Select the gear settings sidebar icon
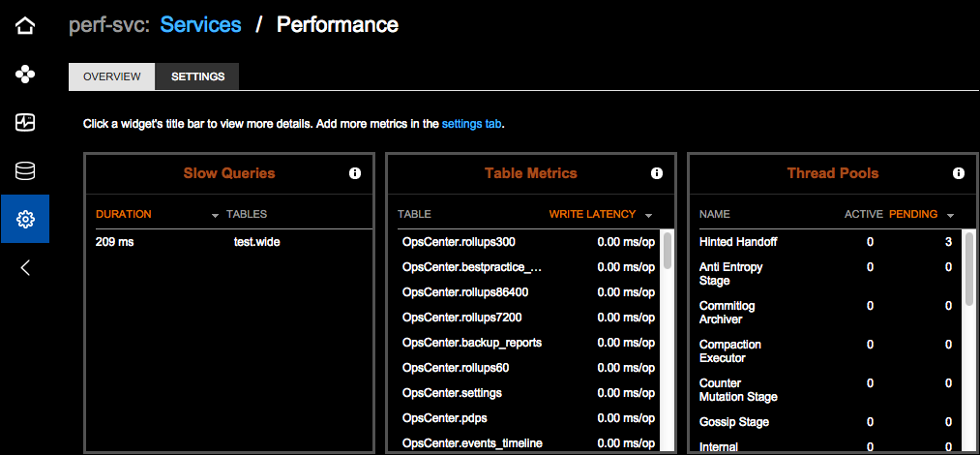The width and height of the screenshot is (980, 455). 25,220
